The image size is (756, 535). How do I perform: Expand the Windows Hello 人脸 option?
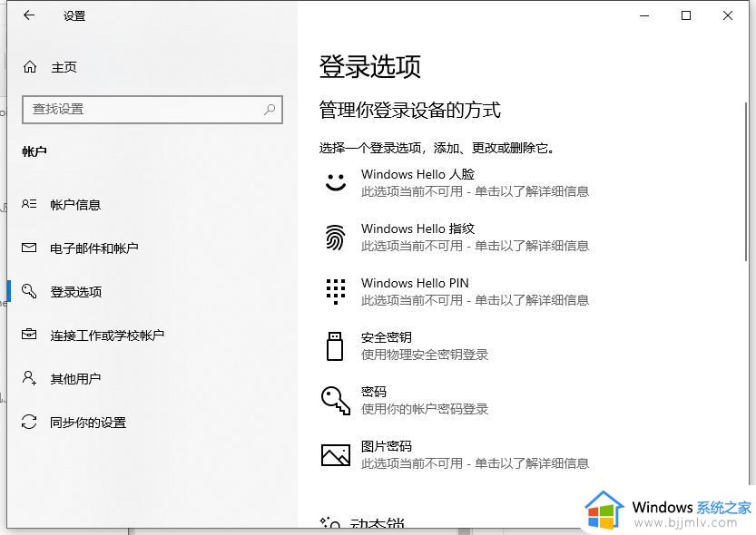coord(456,182)
